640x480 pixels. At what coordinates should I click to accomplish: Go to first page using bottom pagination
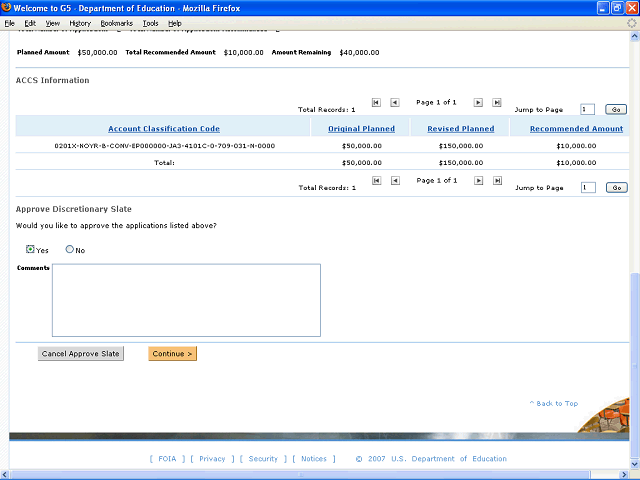click(376, 180)
